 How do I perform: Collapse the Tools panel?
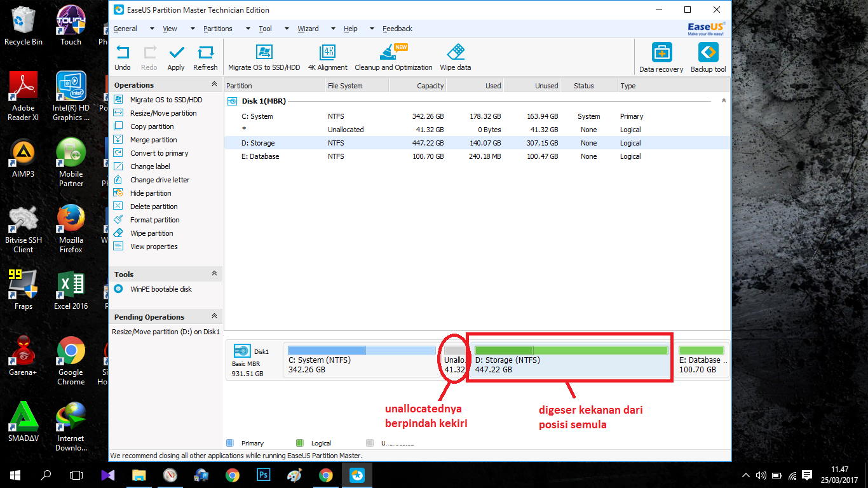pyautogui.click(x=214, y=274)
